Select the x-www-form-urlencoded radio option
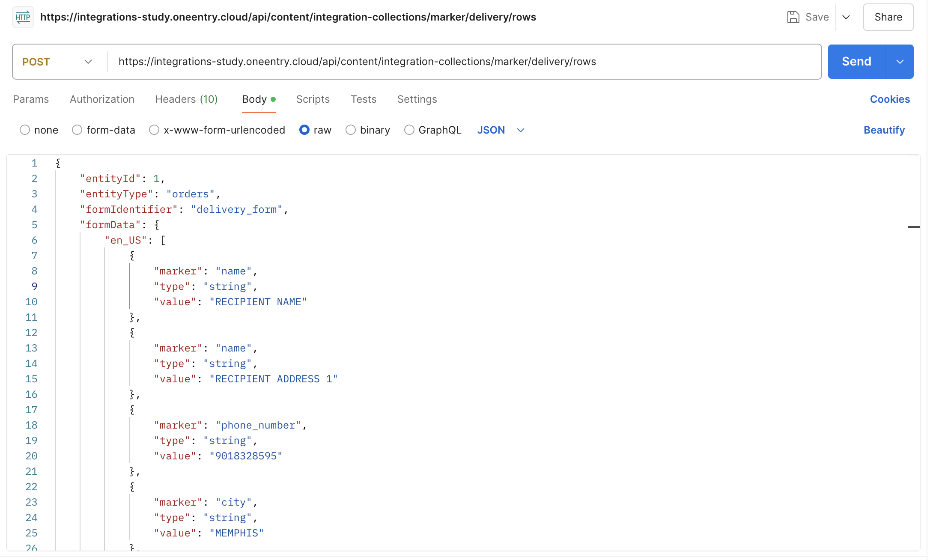 click(154, 130)
